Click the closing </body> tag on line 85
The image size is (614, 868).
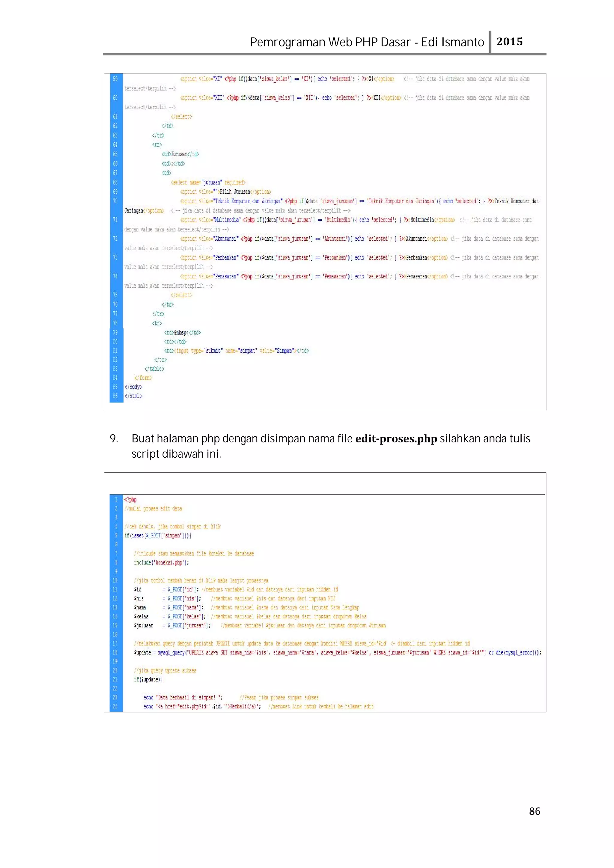[133, 387]
